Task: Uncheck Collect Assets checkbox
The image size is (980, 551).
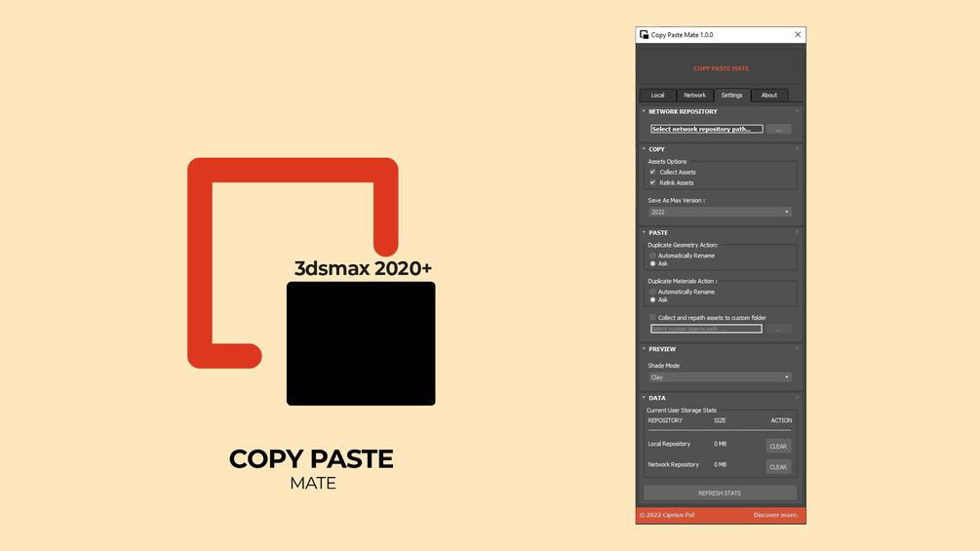Action: [x=652, y=172]
